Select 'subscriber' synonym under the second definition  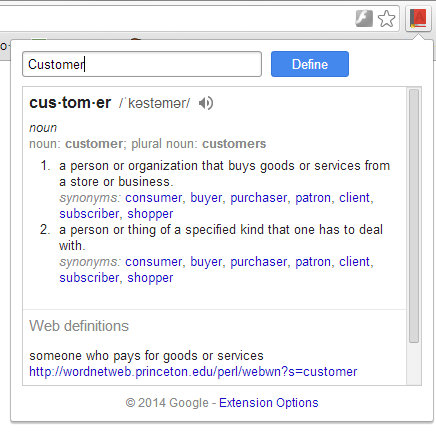[x=89, y=278]
